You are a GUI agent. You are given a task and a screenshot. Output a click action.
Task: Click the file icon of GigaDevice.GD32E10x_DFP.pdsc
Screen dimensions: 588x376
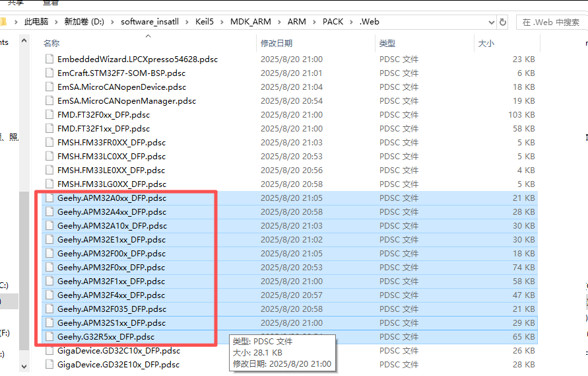[x=49, y=365]
